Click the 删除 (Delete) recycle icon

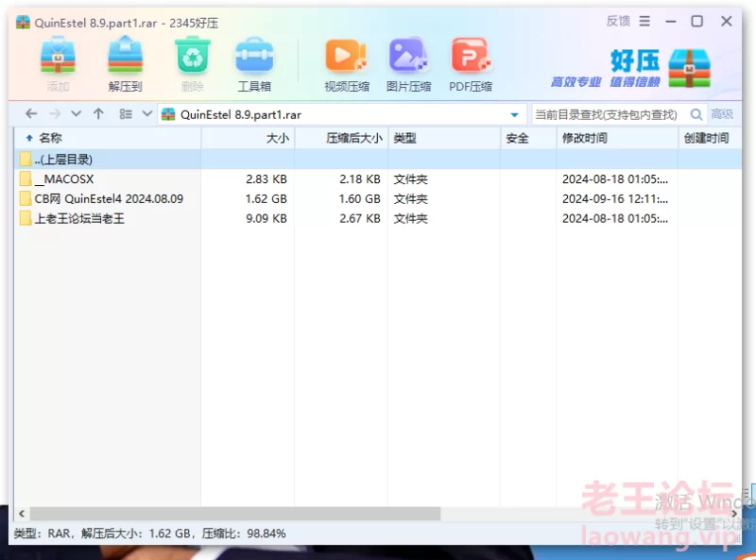tap(193, 64)
